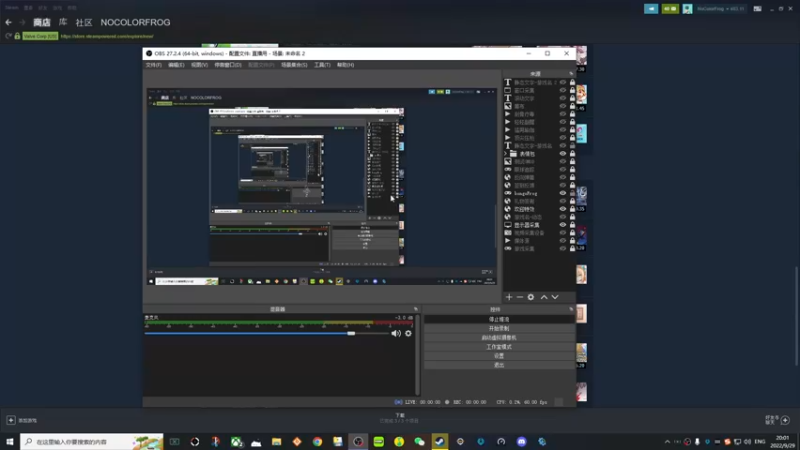Image resolution: width=800 pixels, height=450 pixels.
Task: Expand the 表情包 group arrow
Action: [506, 154]
